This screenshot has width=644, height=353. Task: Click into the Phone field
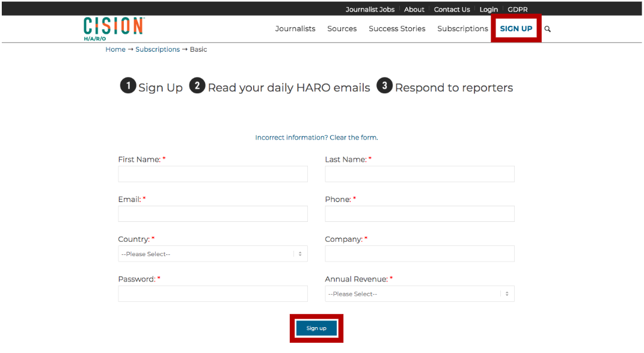click(x=419, y=214)
